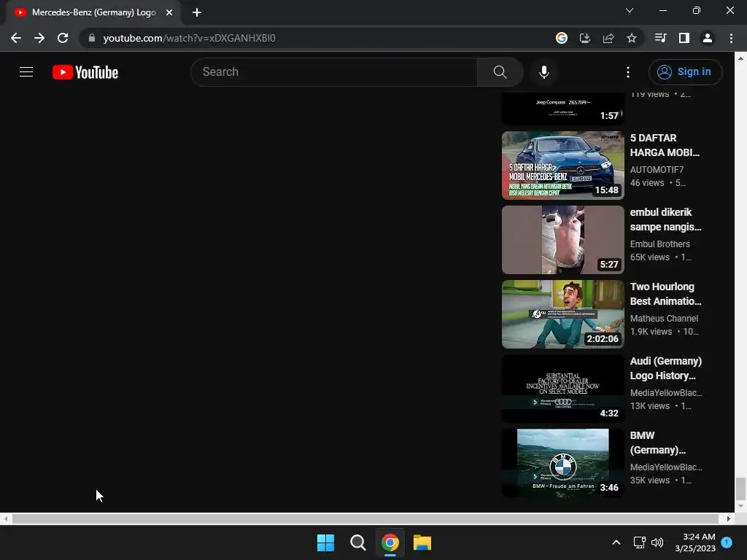View site info via lock icon
The image size is (747, 560).
[x=92, y=38]
